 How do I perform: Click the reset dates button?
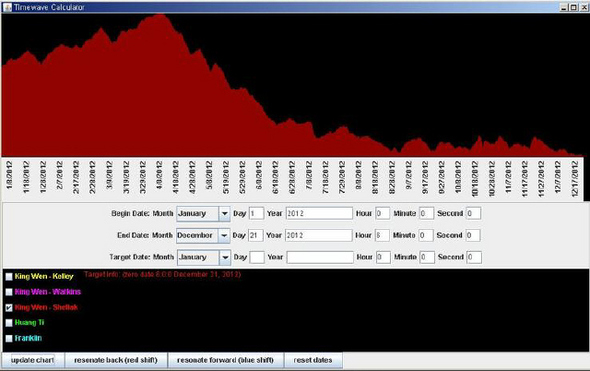click(x=313, y=360)
